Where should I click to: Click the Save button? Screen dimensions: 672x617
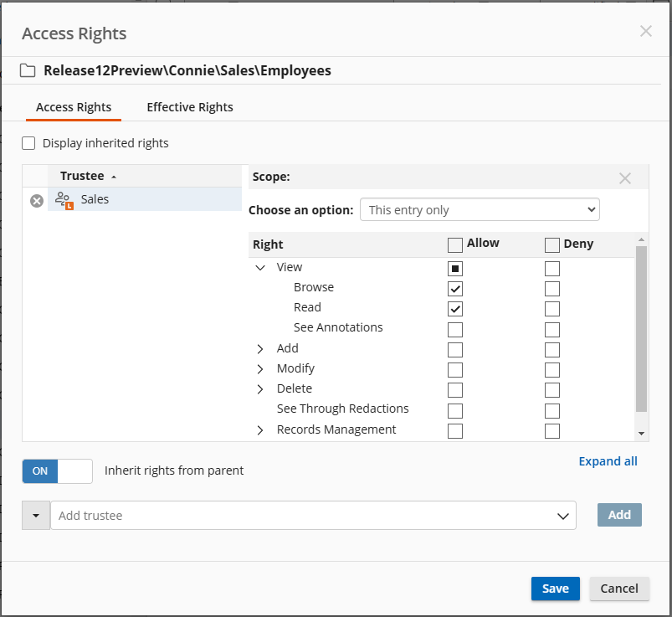555,589
